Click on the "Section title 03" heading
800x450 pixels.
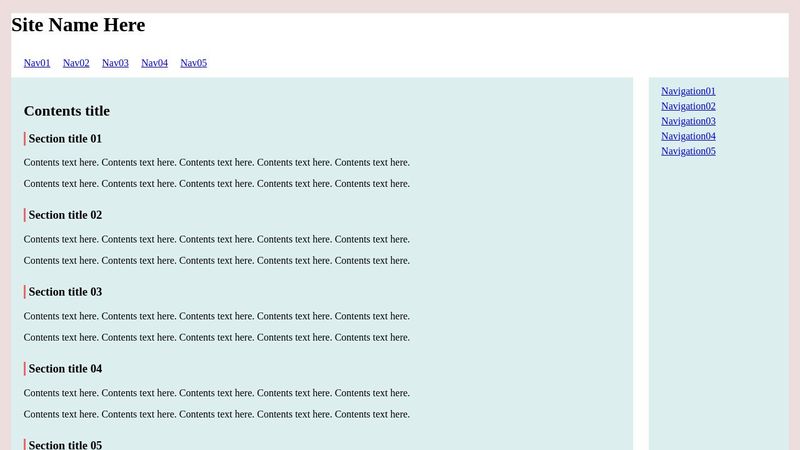tap(65, 292)
